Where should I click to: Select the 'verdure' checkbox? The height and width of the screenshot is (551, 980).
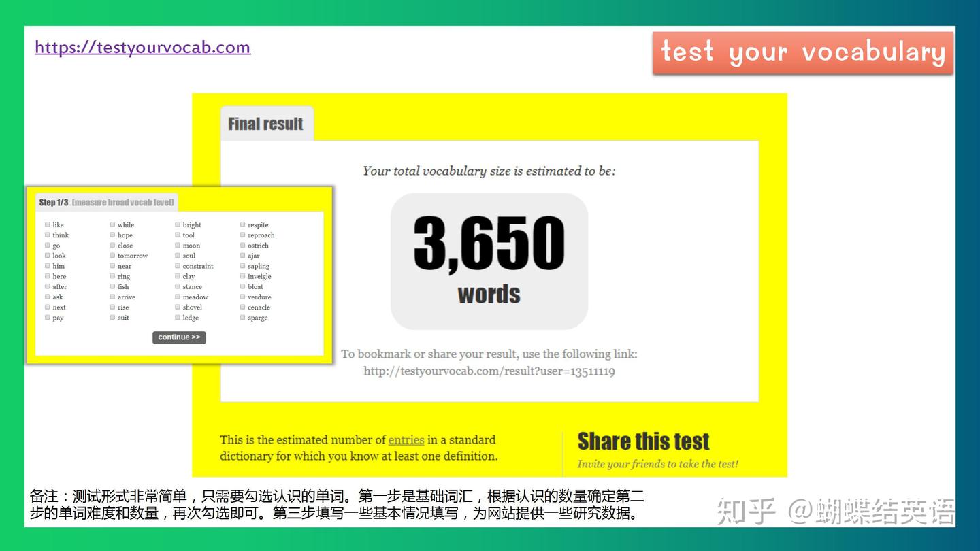click(x=242, y=297)
